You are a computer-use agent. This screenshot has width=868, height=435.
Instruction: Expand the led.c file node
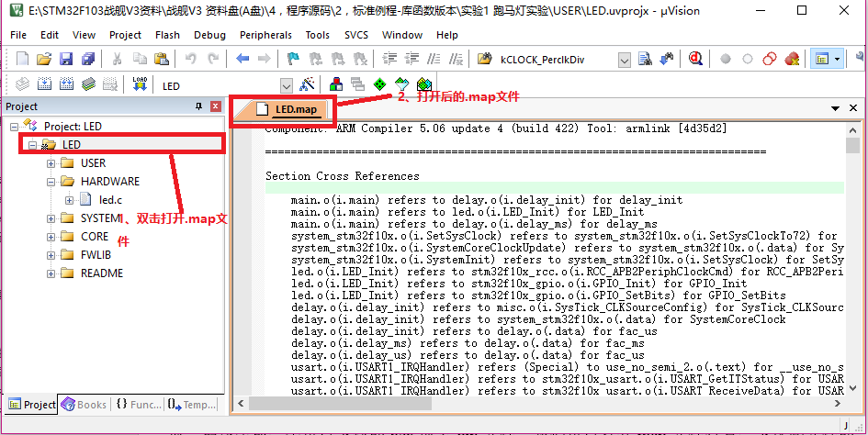click(x=69, y=200)
